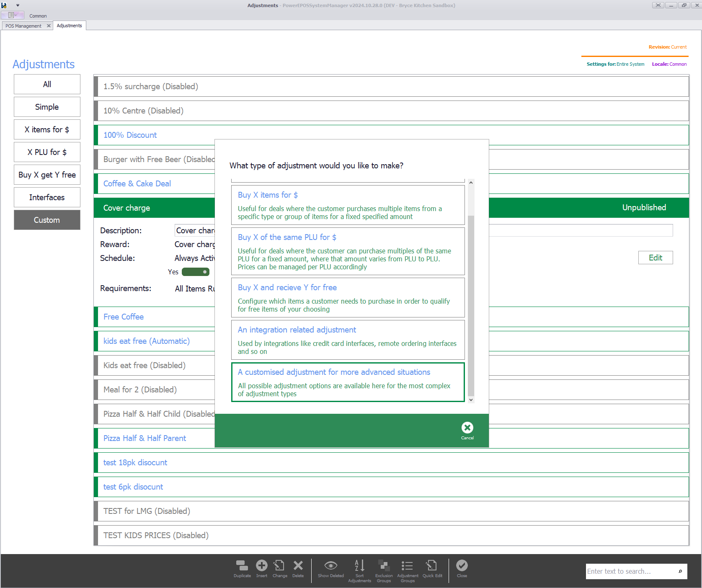Click the ribbon menu icon button
Image resolution: width=702 pixels, height=588 pixels.
click(x=12, y=15)
